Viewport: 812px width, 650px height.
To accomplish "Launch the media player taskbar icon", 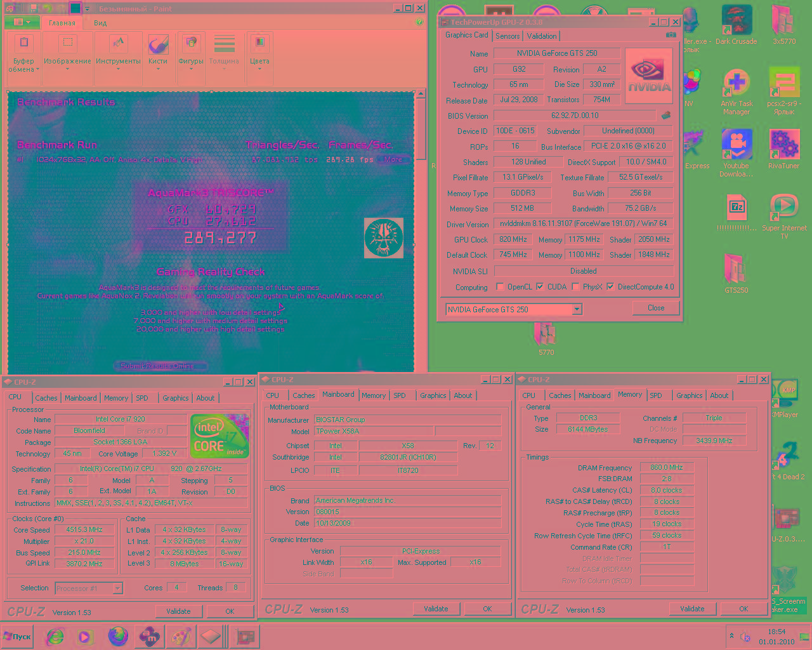I will [x=84, y=637].
